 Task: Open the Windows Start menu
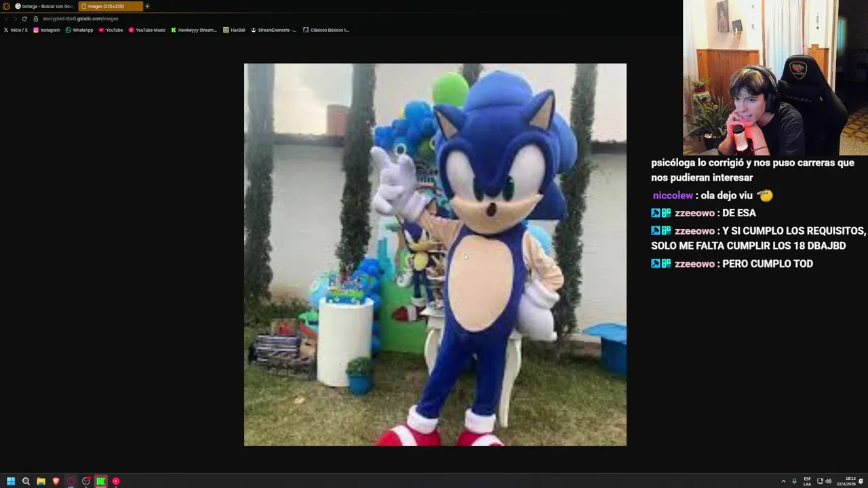[x=11, y=481]
